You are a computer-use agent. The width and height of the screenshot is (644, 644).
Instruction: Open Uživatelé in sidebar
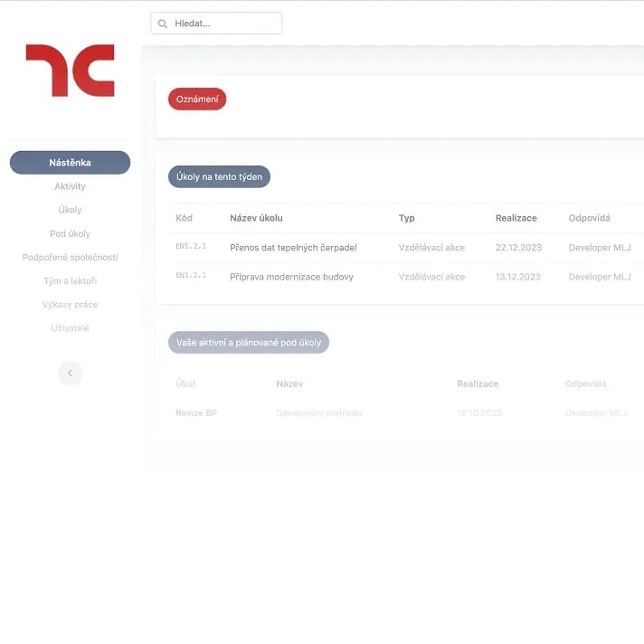[x=71, y=328]
